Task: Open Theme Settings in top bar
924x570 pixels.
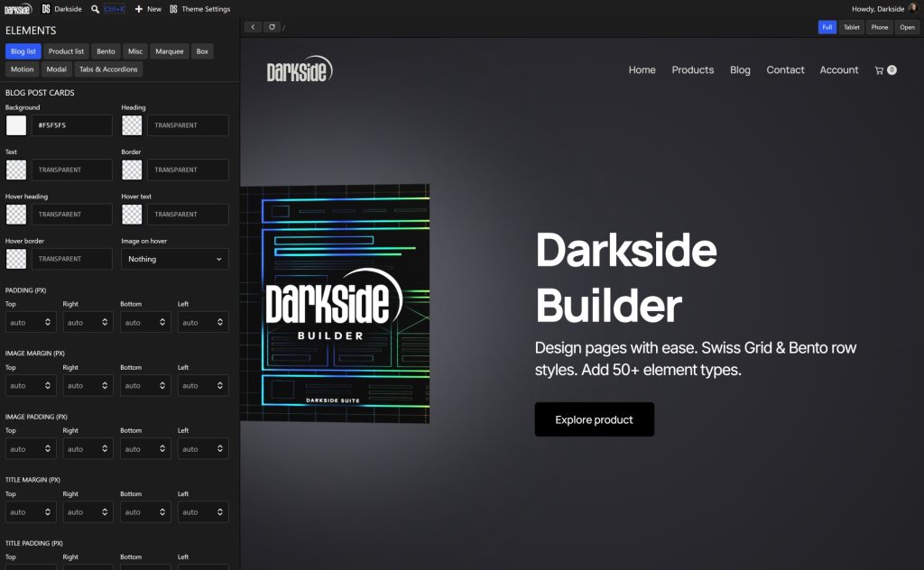Action: coord(199,9)
